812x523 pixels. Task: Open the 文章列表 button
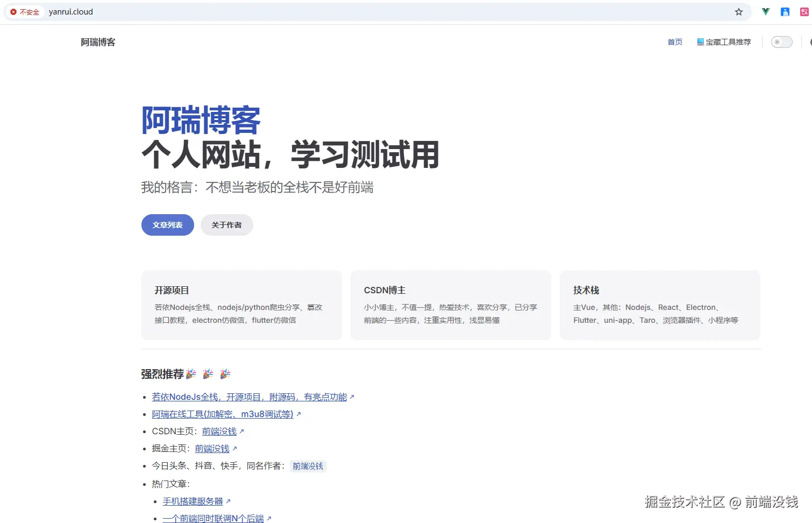(168, 225)
